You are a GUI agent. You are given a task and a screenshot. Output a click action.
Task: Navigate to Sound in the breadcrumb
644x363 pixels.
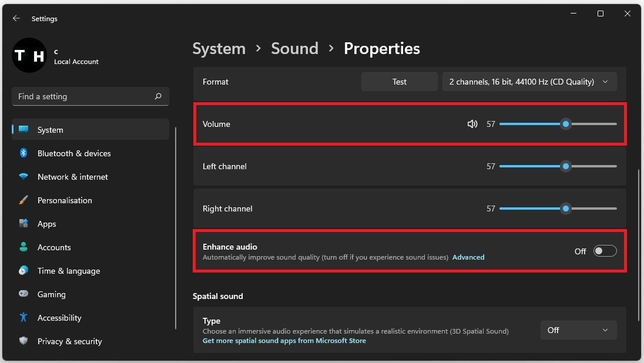pos(294,48)
